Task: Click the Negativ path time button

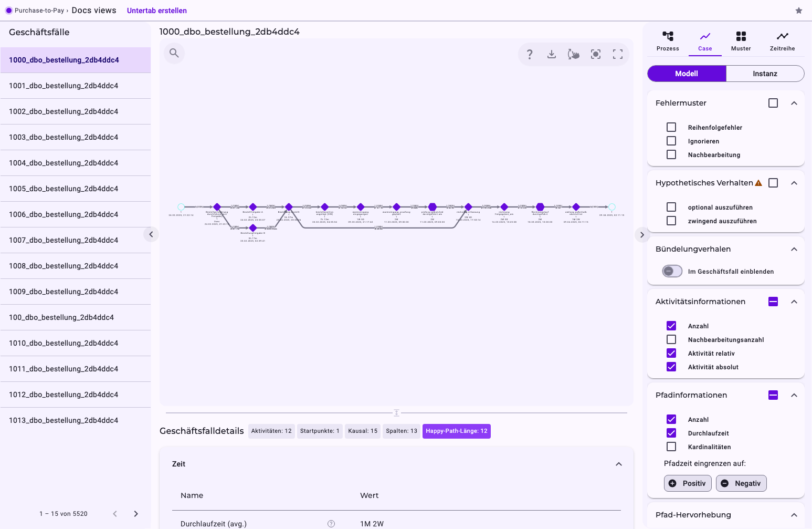Action: pos(741,483)
